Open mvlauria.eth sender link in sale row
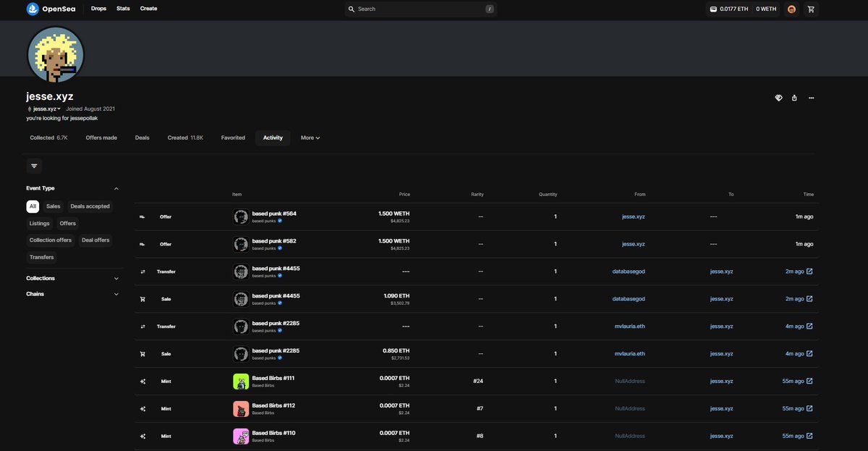The image size is (868, 451). 629,354
